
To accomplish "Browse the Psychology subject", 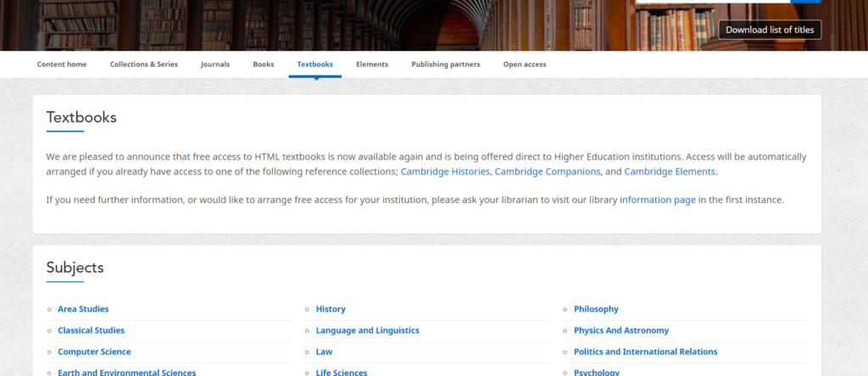I will pos(597,372).
